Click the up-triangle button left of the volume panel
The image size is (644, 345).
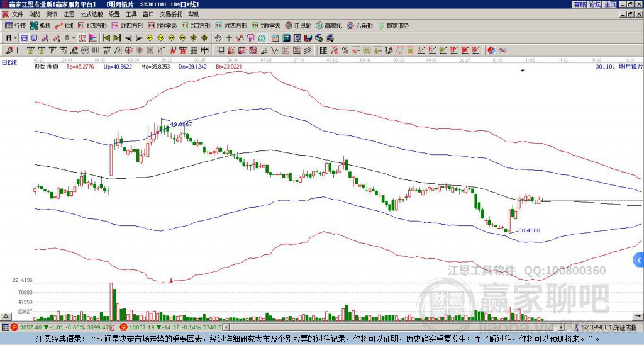click(x=6, y=316)
